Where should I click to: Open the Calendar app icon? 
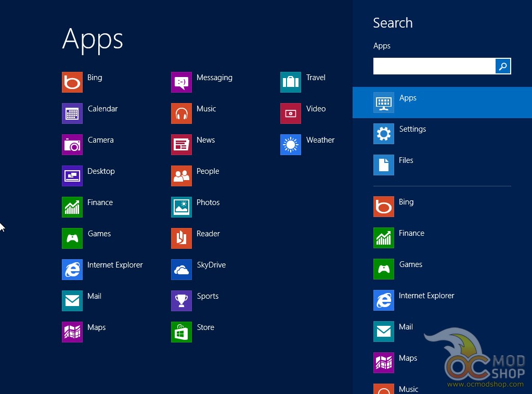(x=72, y=113)
